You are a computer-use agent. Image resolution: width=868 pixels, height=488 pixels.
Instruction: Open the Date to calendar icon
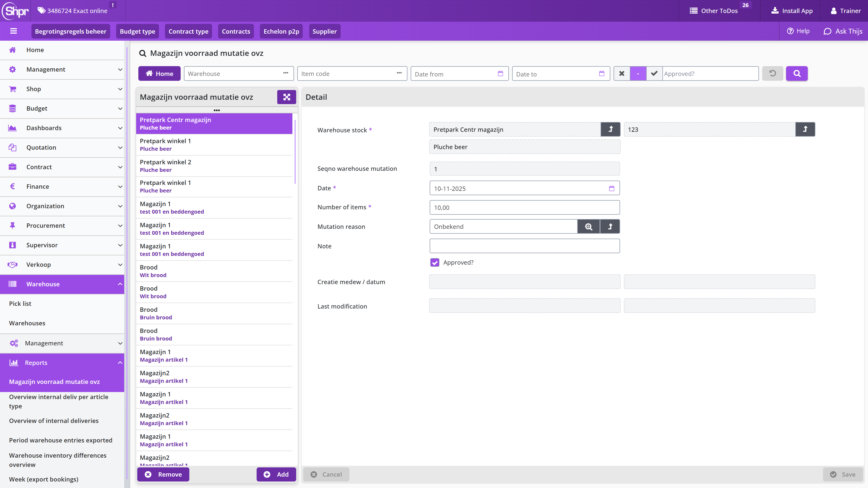pos(601,73)
